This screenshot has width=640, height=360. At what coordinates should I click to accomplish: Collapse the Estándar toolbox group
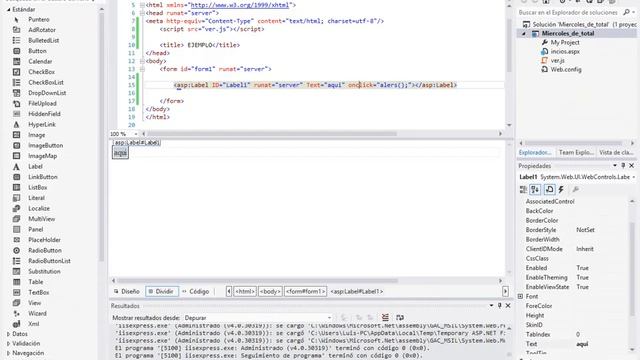point(9,9)
